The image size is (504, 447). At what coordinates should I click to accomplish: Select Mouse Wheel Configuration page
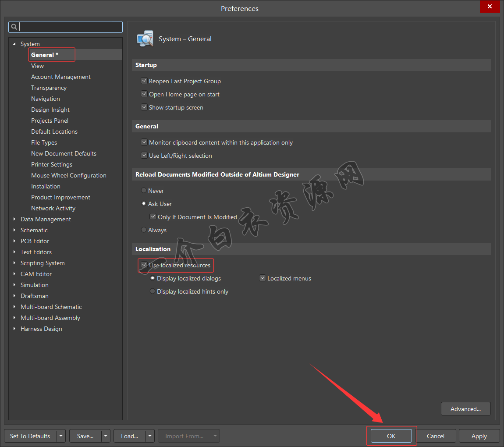click(69, 175)
